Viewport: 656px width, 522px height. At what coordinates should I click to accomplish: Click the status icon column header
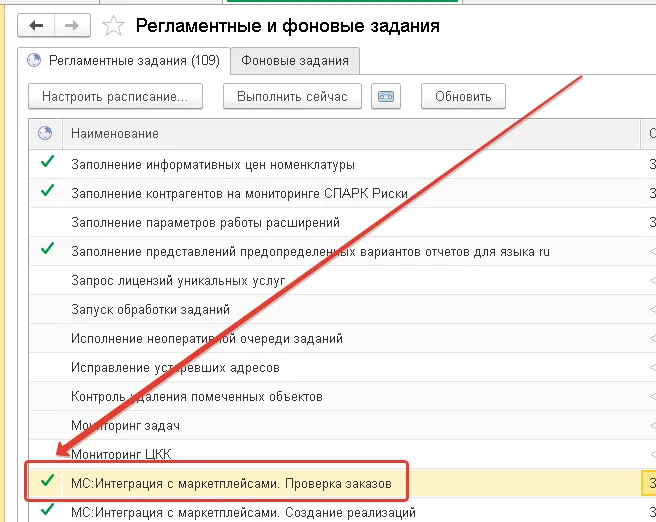44,133
